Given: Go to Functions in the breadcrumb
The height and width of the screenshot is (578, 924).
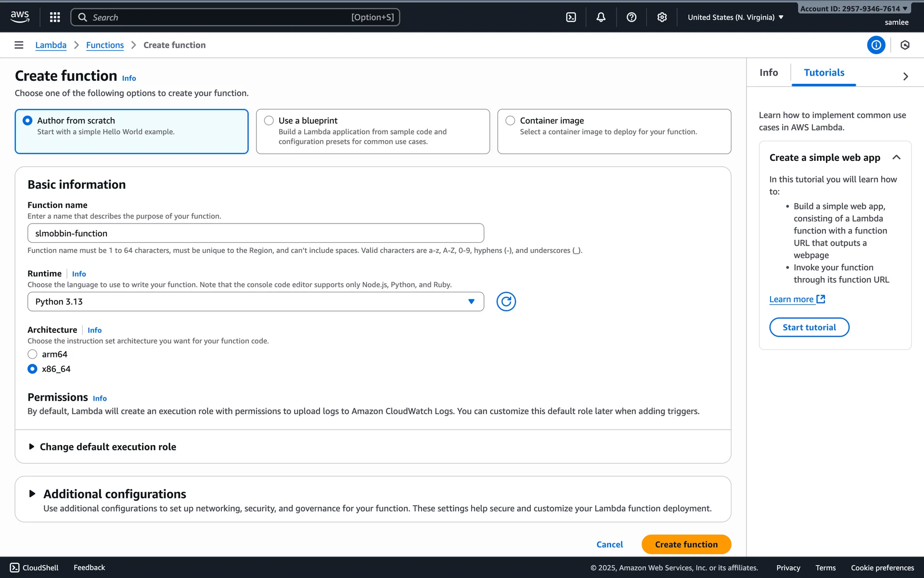Looking at the screenshot, I should (105, 45).
